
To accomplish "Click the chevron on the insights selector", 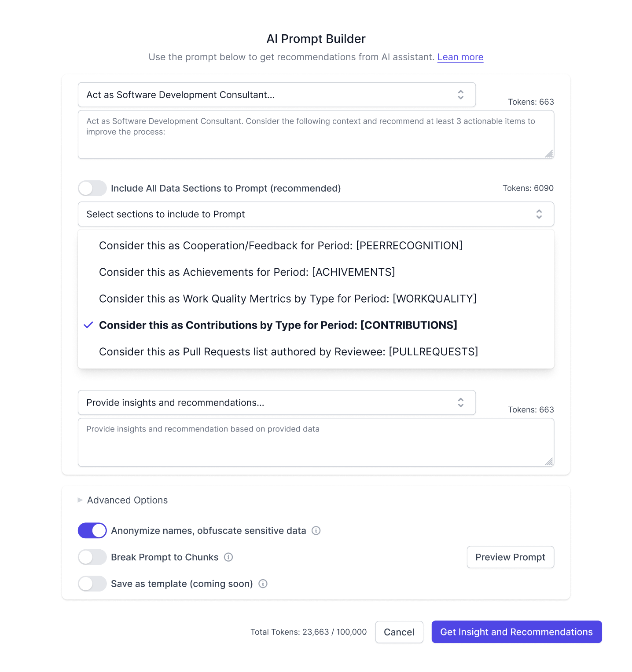I will coord(461,402).
